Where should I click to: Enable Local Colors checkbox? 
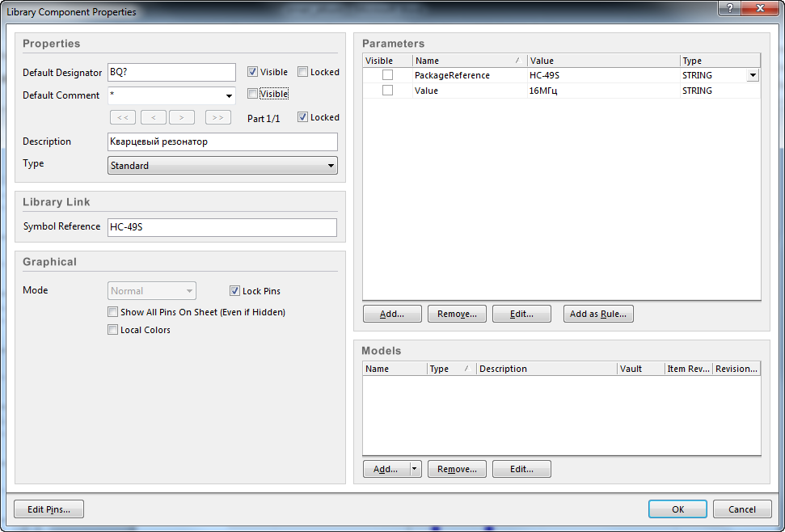112,330
